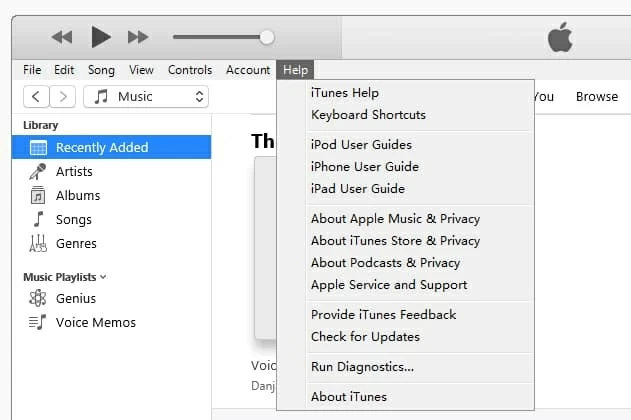This screenshot has width=631, height=420.
Task: Select Songs in Library sidebar
Action: tap(111, 220)
